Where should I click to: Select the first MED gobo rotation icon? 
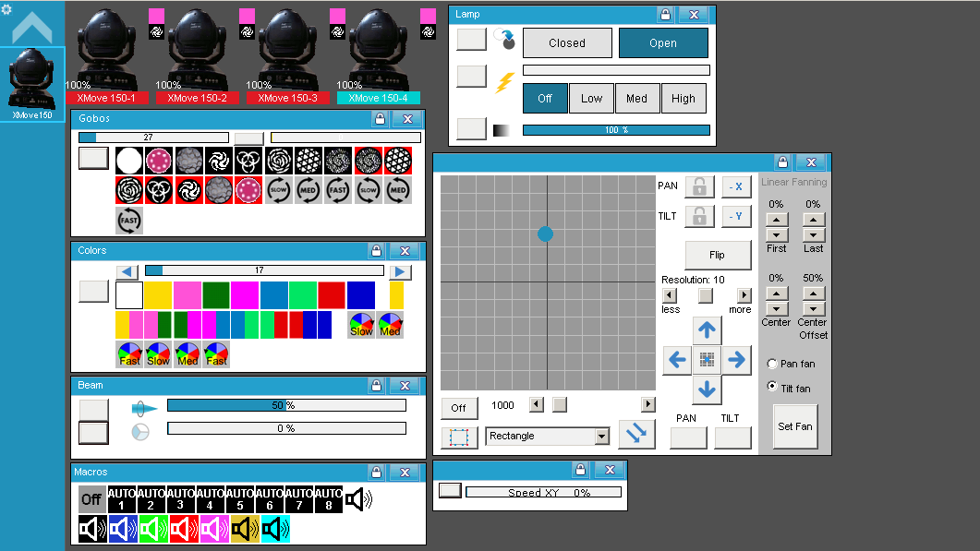point(308,190)
